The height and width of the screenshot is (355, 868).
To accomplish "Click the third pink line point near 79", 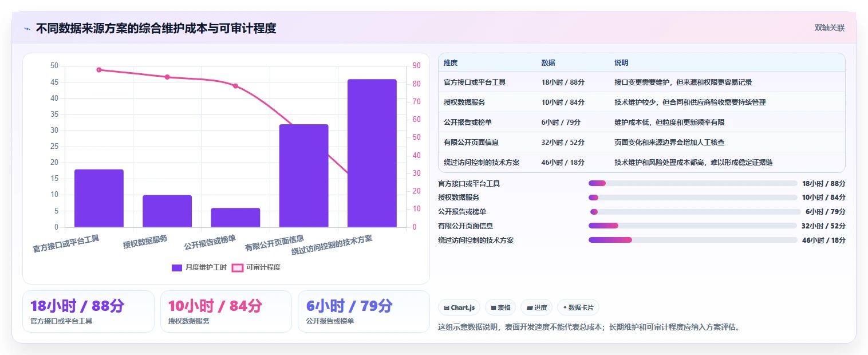I will tap(235, 86).
